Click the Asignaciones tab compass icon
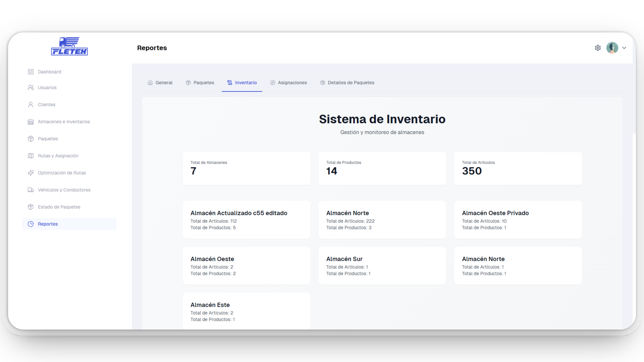This screenshot has width=644, height=362. (x=273, y=82)
